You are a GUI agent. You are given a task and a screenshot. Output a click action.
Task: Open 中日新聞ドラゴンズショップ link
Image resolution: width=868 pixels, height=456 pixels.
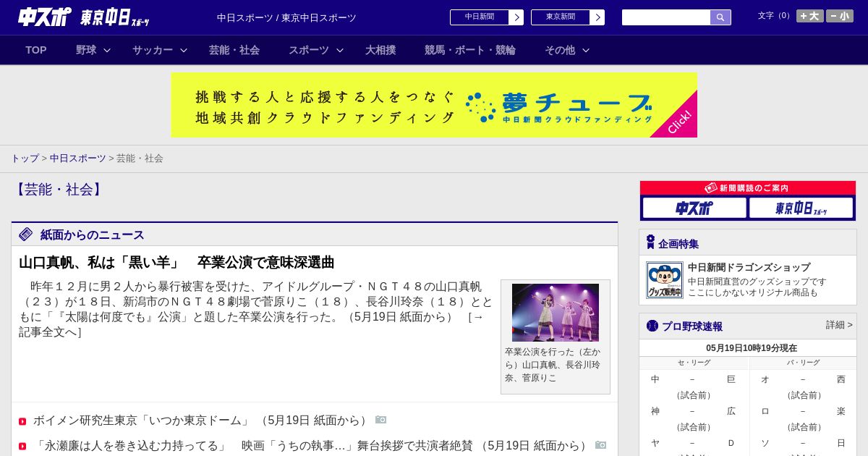coord(749,267)
